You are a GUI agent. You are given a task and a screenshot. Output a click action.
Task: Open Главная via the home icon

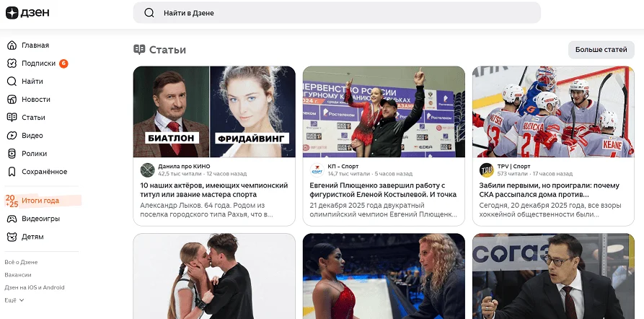point(12,45)
